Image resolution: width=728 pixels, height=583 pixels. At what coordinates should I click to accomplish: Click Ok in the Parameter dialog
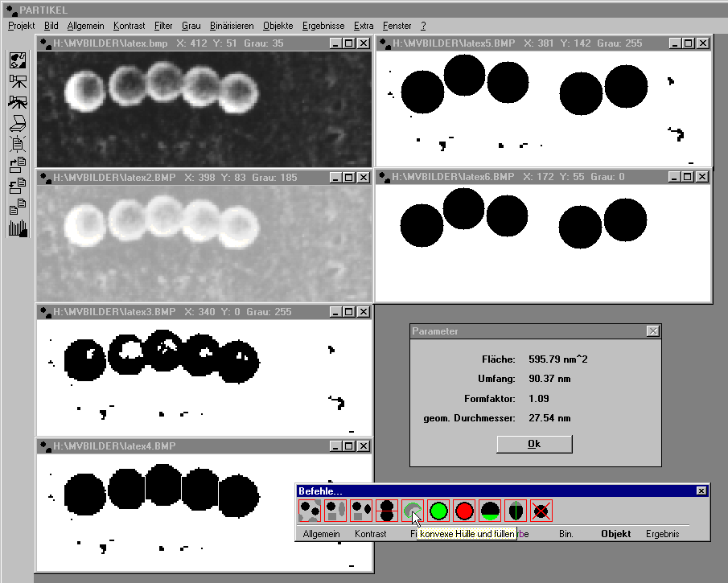(x=534, y=444)
